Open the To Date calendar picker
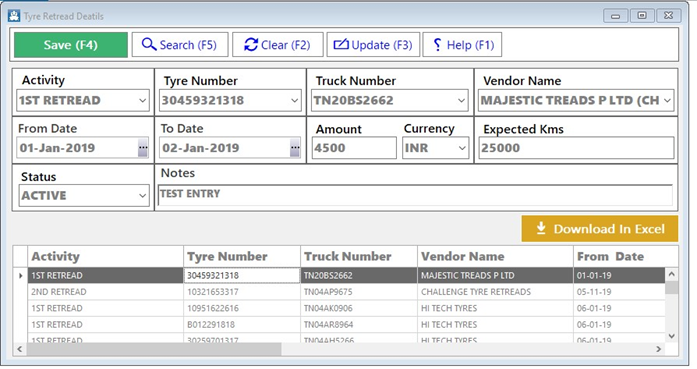Viewport: 697px width, 369px height. click(x=295, y=148)
